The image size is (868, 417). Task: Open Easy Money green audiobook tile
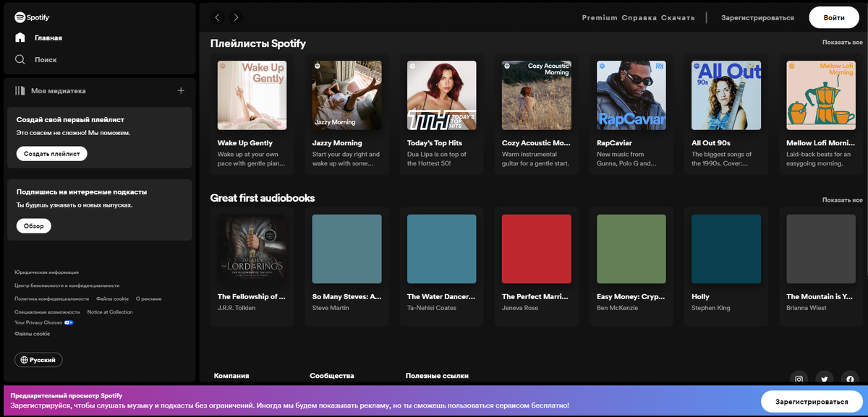[x=631, y=249]
